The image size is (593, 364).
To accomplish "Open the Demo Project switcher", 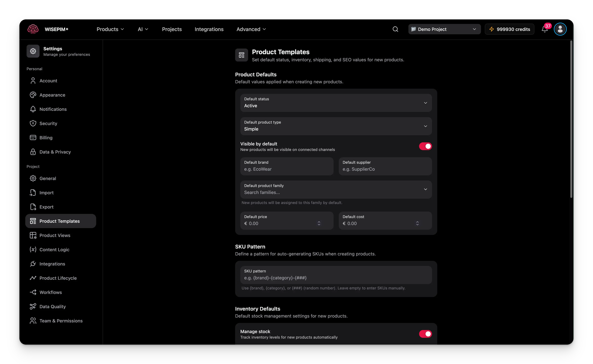I will [444, 29].
